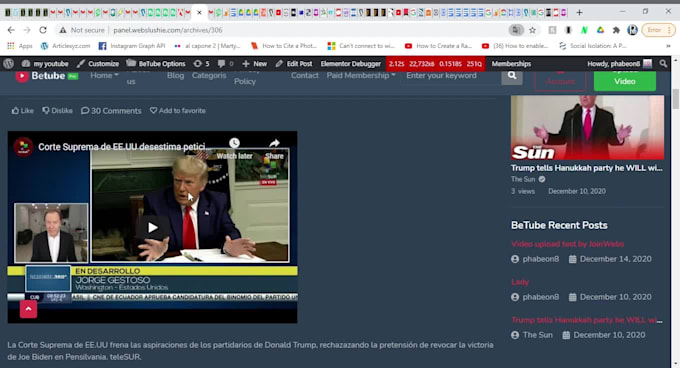Select the address bar URL
Viewport: 680px width, 368px height.
[x=168, y=30]
